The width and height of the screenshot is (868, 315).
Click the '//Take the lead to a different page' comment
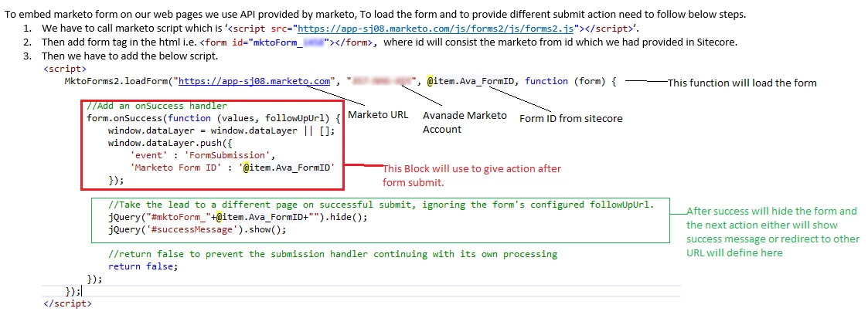point(381,205)
